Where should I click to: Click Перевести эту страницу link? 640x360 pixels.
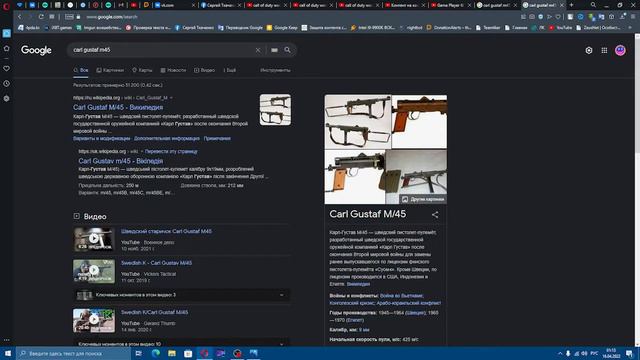[x=171, y=151]
